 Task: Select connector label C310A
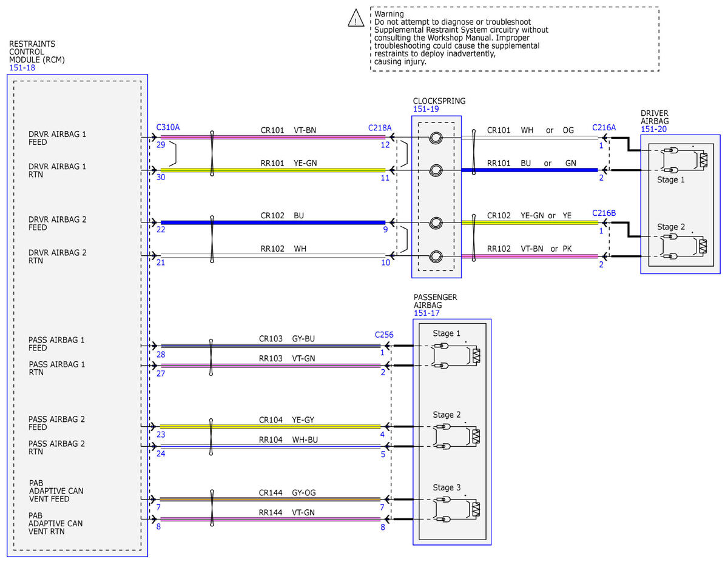(168, 127)
